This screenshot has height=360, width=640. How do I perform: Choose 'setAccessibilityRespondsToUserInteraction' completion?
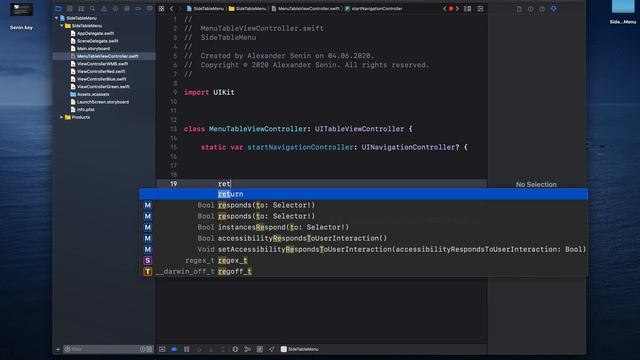(x=364, y=249)
